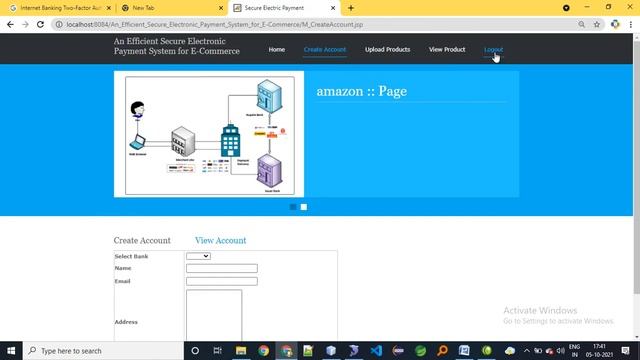Screen dimensions: 640x360
Task: Open the Chrome three-dot menu
Action: coord(631,24)
